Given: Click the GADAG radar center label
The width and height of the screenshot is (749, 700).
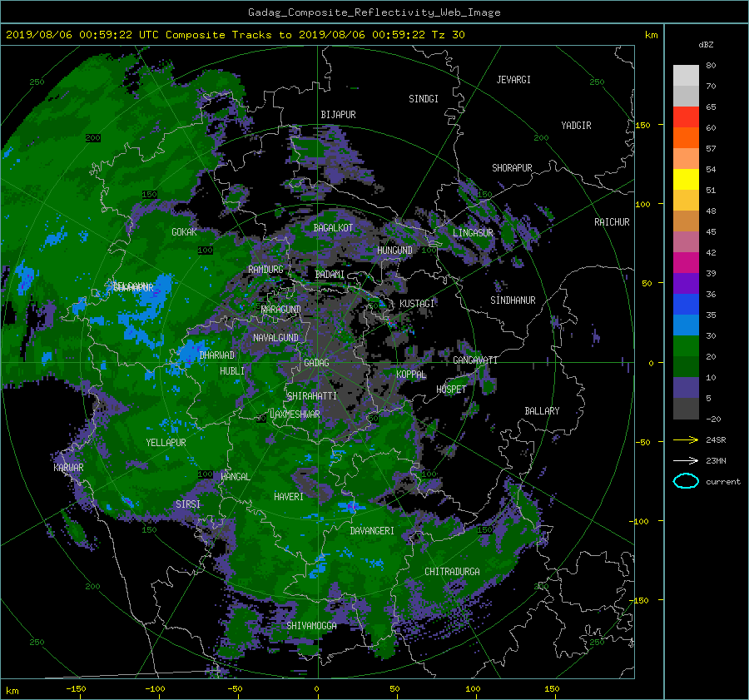Looking at the screenshot, I should pyautogui.click(x=316, y=363).
